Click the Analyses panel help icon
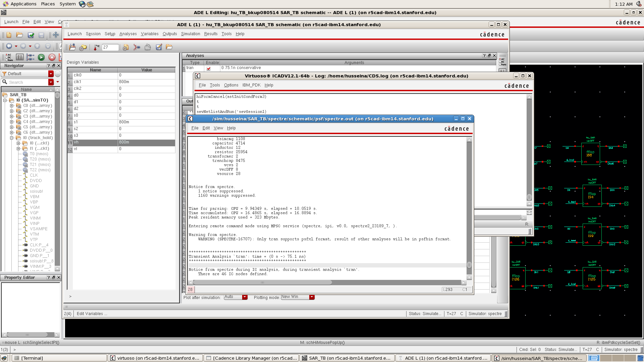 (484, 56)
